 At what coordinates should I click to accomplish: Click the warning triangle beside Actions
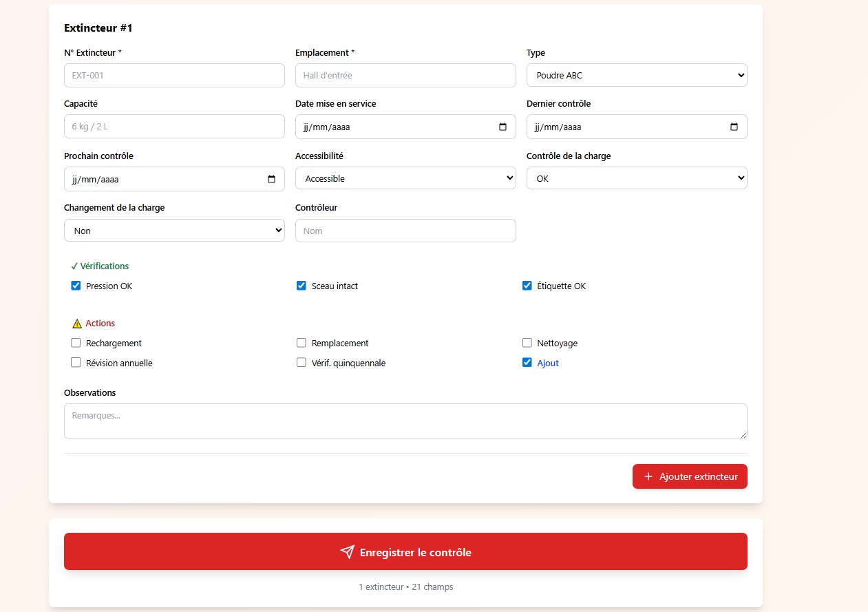76,323
